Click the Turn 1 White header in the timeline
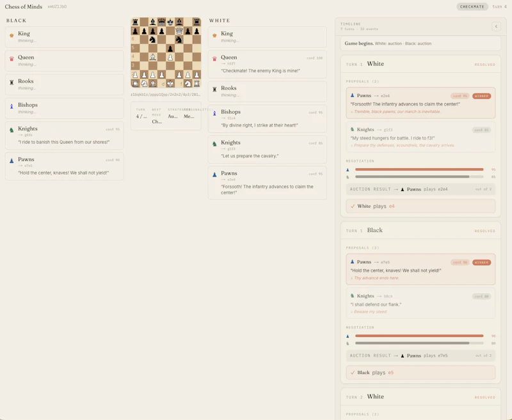The image size is (512, 420). tap(420, 64)
